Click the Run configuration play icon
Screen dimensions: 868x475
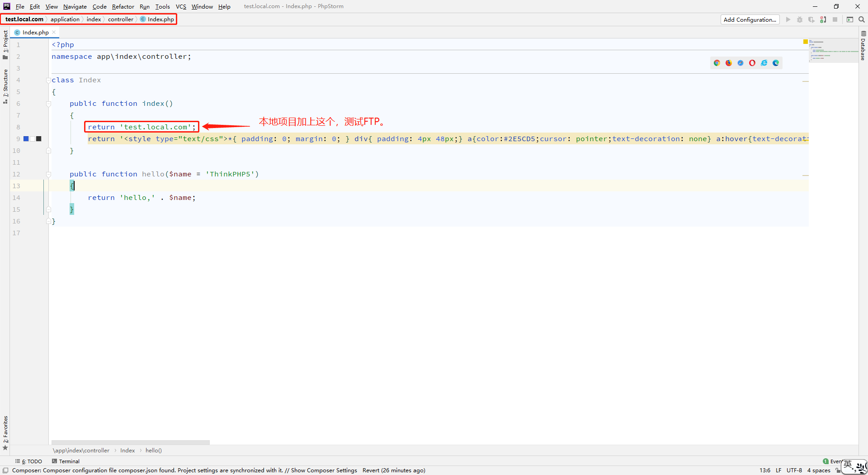tap(788, 19)
